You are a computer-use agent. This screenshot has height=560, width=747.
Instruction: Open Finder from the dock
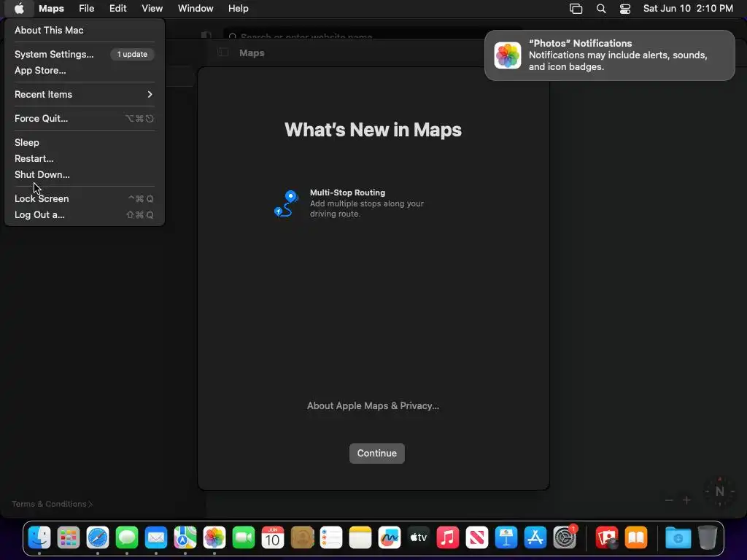point(39,537)
